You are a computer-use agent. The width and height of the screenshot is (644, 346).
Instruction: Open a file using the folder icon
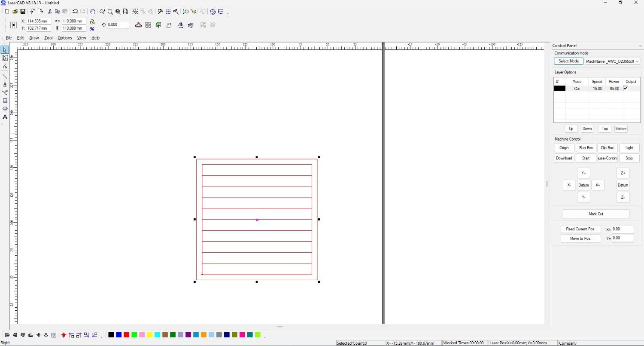[x=15, y=12]
